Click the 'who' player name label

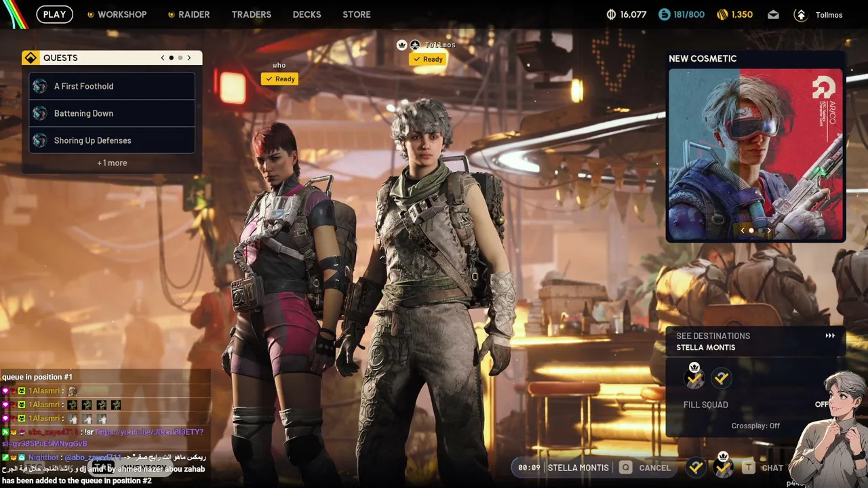[279, 66]
